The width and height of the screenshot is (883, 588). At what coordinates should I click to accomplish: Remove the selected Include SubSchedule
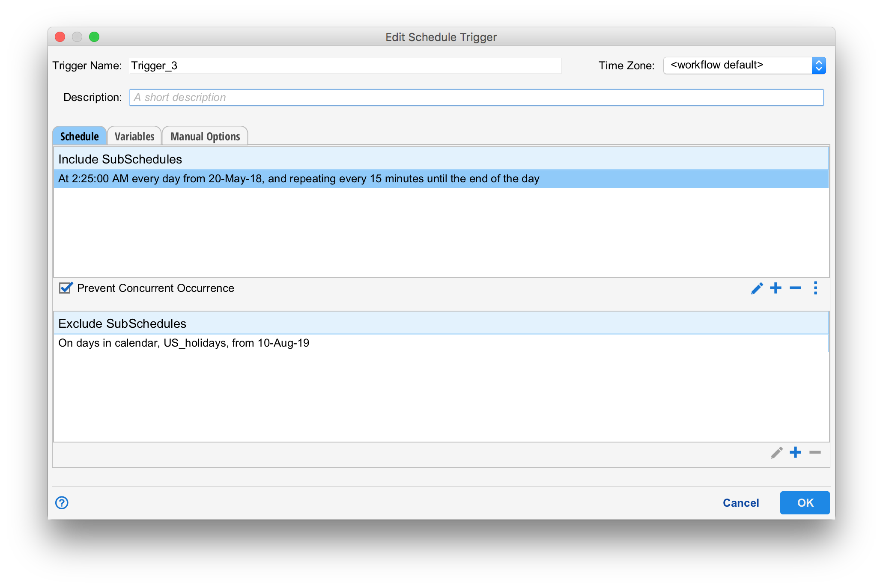pyautogui.click(x=795, y=288)
